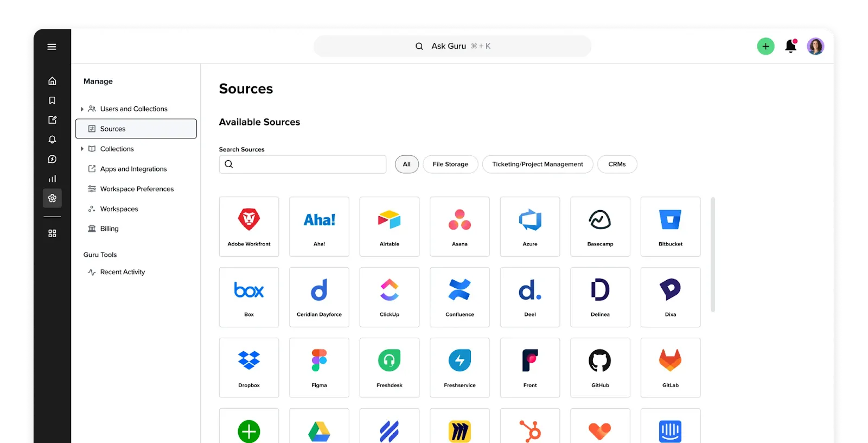
Task: Expand the Collections tree arrow
Action: [82, 149]
